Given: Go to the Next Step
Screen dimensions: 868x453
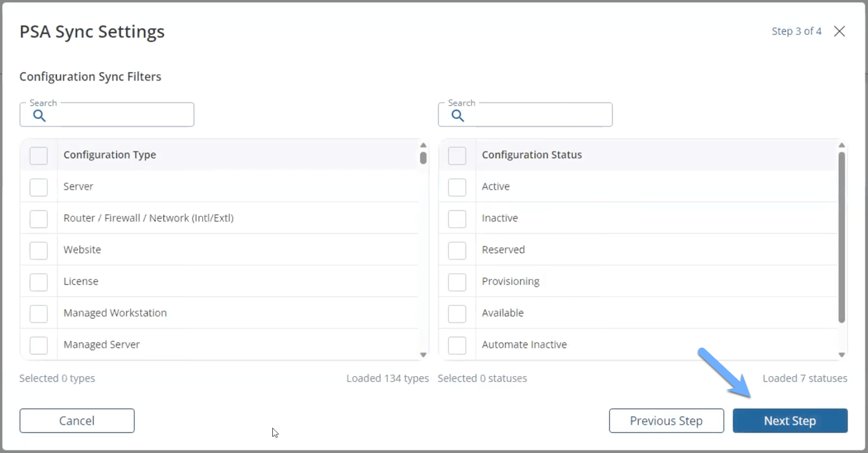Looking at the screenshot, I should point(790,421).
